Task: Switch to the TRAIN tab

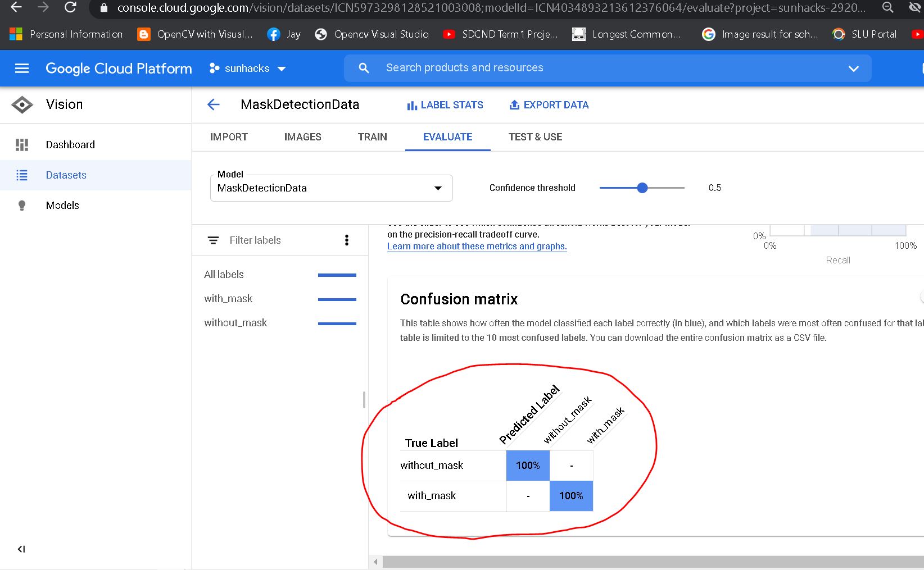Action: (x=373, y=137)
